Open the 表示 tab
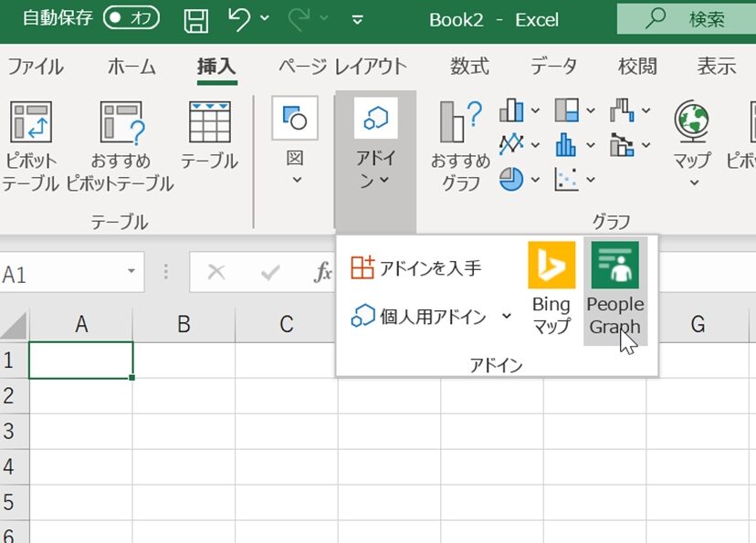756x543 pixels. 717,66
